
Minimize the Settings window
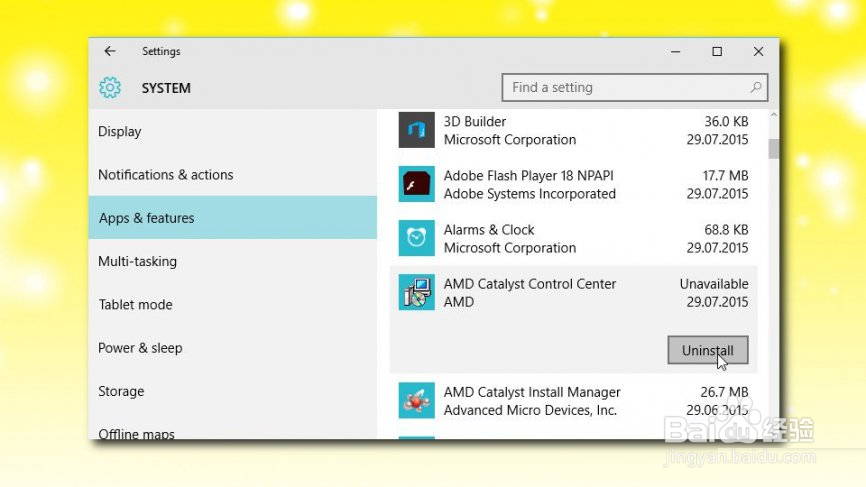point(675,51)
